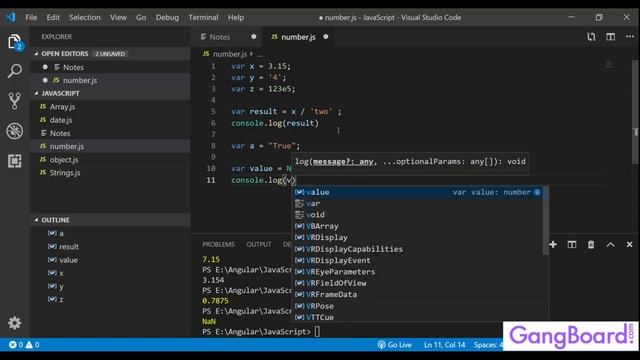Image resolution: width=640 pixels, height=360 pixels.
Task: Open the Selection menu
Action: [x=84, y=17]
